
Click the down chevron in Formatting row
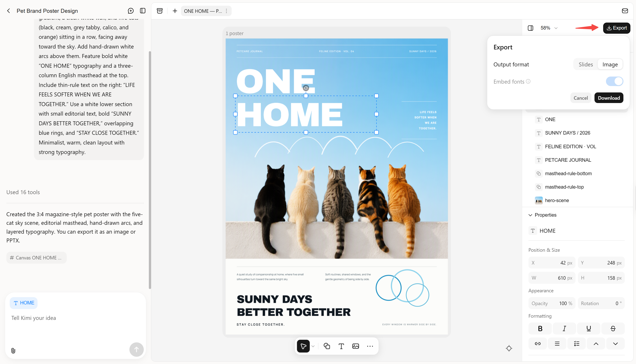(615, 343)
